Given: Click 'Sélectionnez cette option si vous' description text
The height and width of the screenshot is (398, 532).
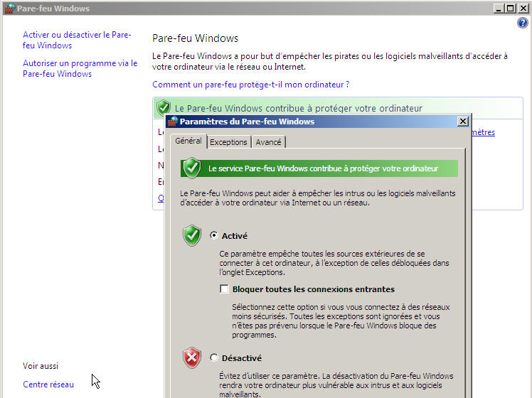Looking at the screenshot, I should 341,321.
